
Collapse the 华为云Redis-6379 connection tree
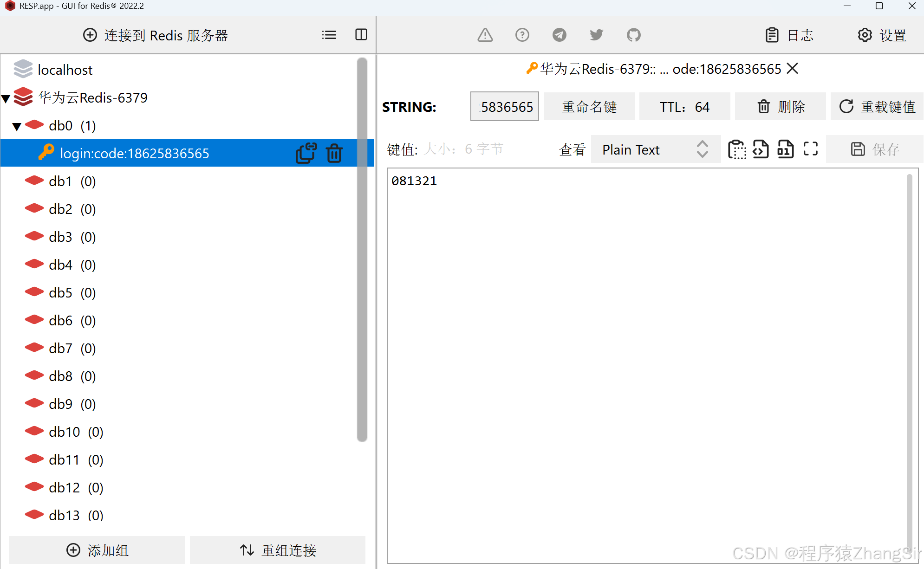[6, 98]
